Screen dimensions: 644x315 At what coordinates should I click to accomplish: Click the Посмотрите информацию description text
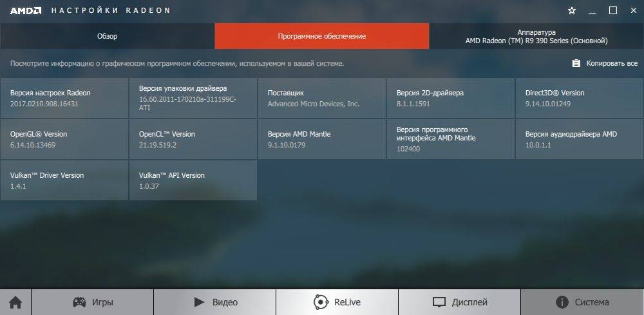[177, 64]
